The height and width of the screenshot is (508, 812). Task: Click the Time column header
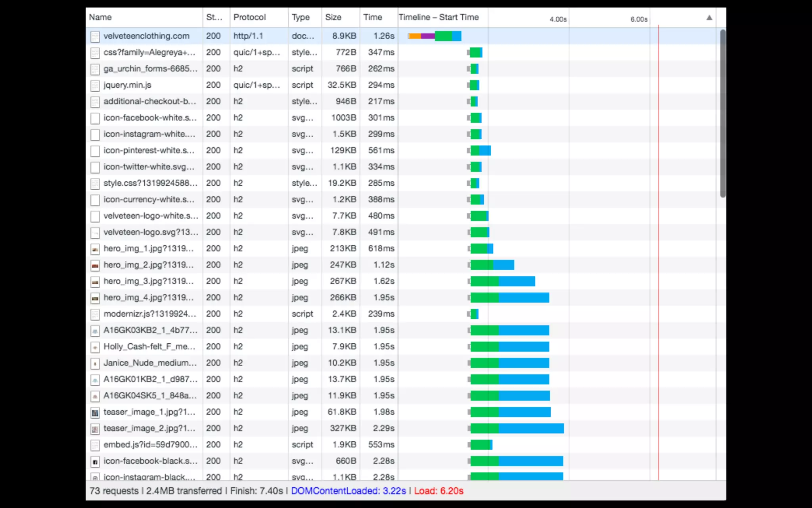point(373,17)
